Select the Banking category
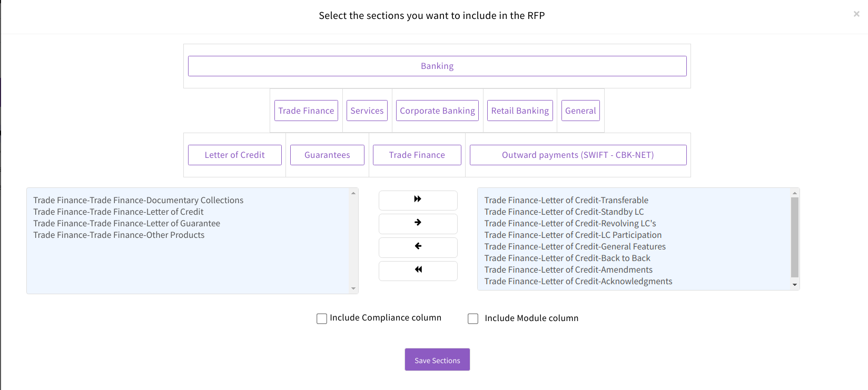 tap(437, 66)
